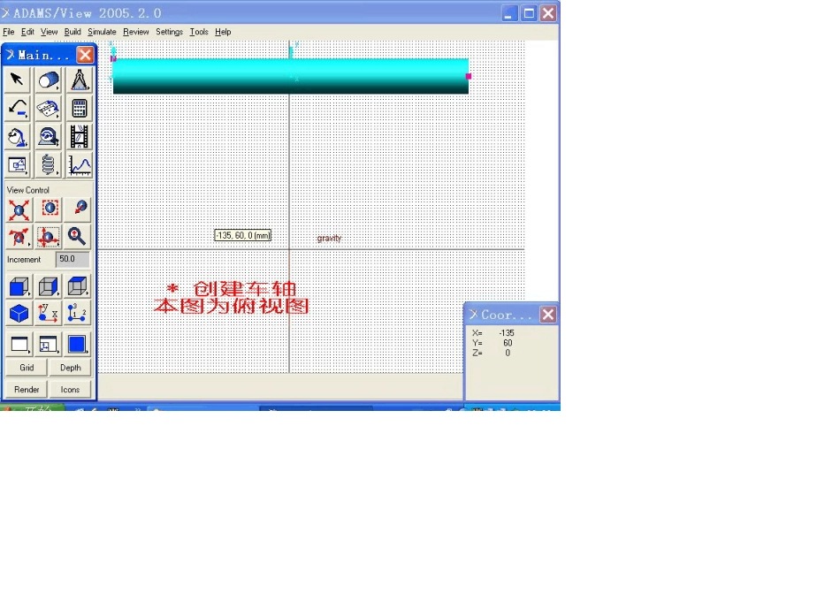The height and width of the screenshot is (616, 840).
Task: Open the measure compass tool
Action: [80, 80]
